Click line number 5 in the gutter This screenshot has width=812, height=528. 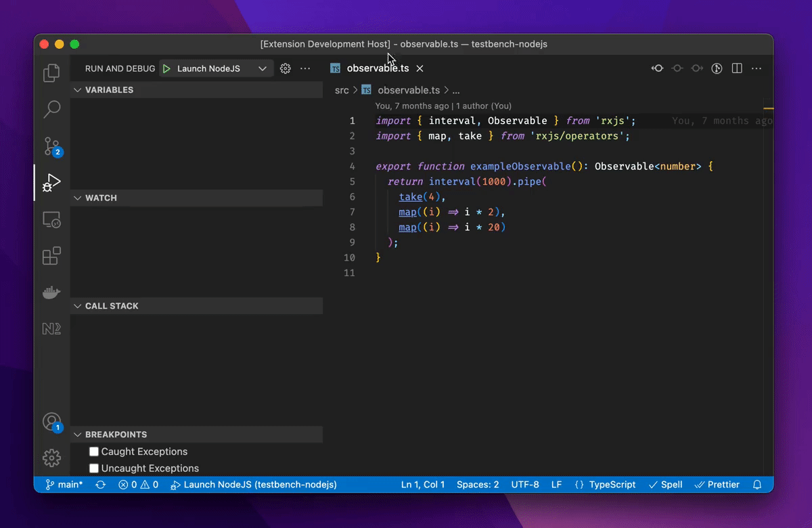[x=352, y=181]
